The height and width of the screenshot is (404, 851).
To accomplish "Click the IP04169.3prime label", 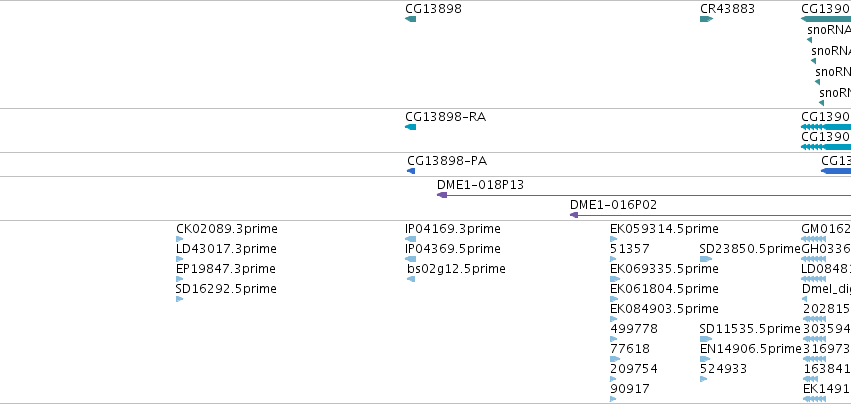I will tap(453, 228).
